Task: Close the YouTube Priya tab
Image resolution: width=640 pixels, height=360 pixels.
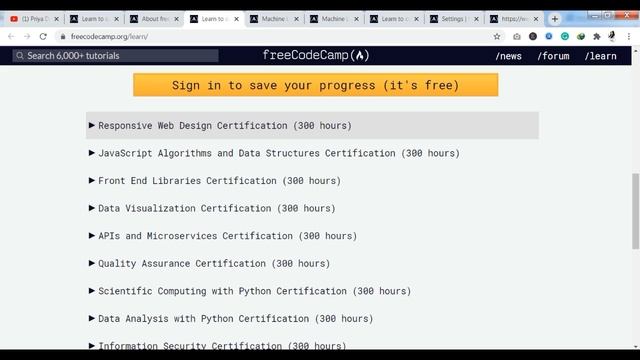Action: (x=56, y=19)
